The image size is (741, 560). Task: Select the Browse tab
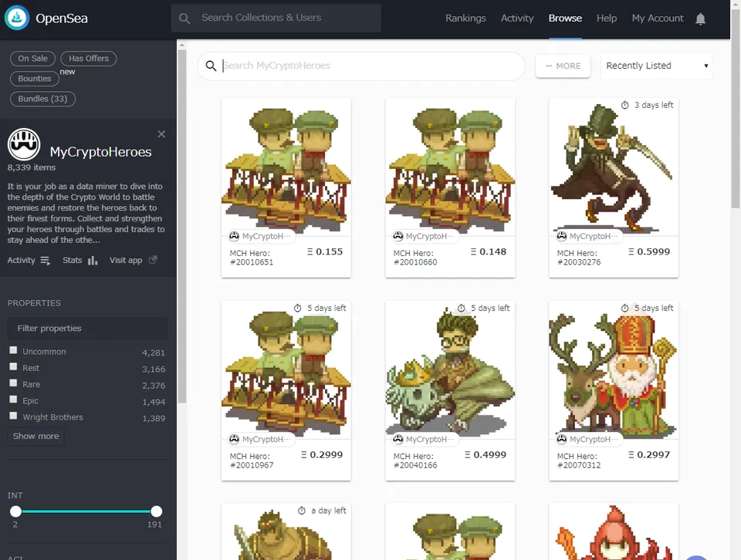(x=565, y=19)
